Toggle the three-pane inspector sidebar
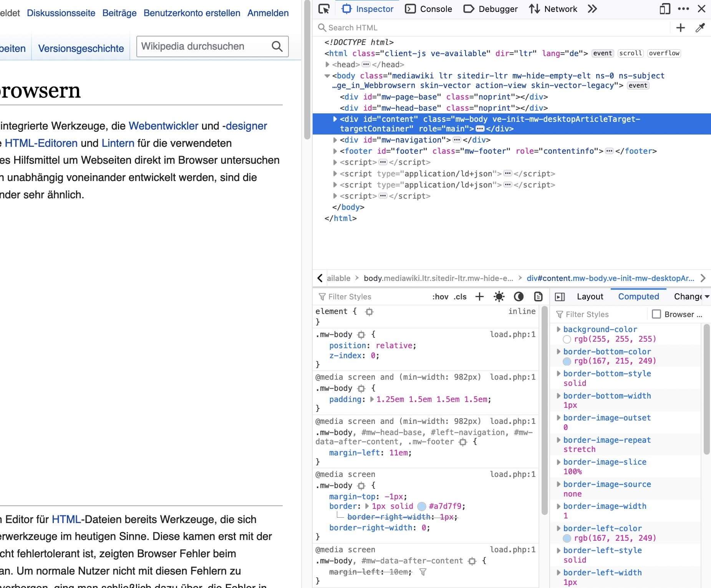The height and width of the screenshot is (588, 711). click(560, 297)
